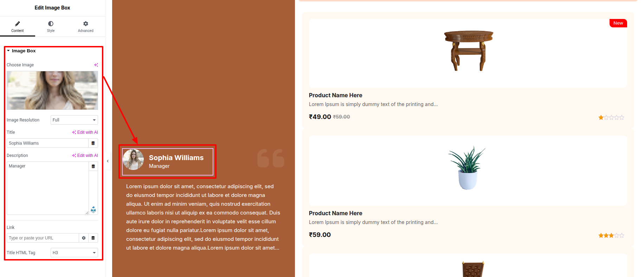The width and height of the screenshot is (644, 277).
Task: Open the Title HTML Tag dropdown
Action: [74, 253]
